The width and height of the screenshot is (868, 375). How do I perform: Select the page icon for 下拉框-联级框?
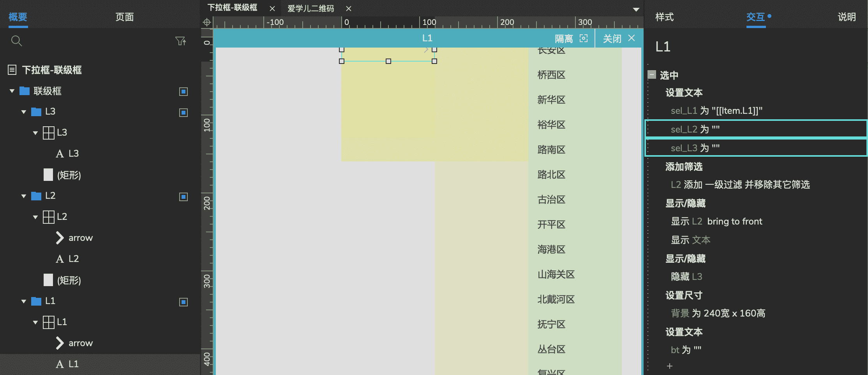click(x=12, y=70)
